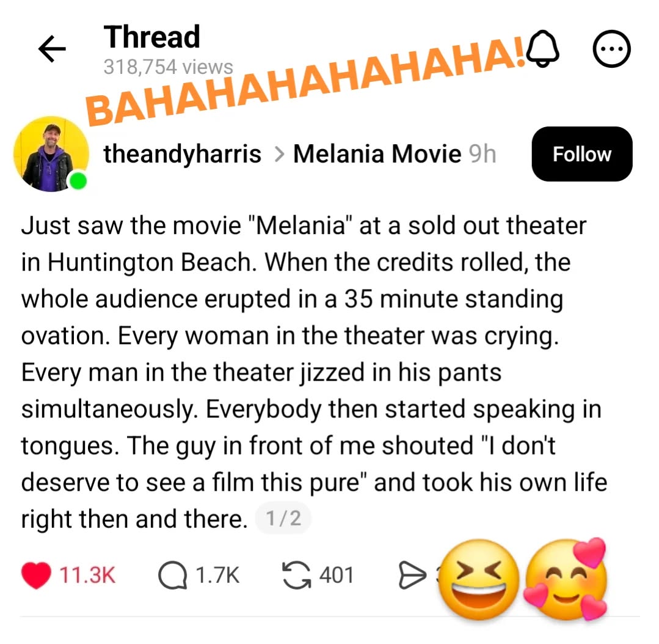Tap the 11.3K likes count
This screenshot has height=644, width=659.
tap(87, 574)
